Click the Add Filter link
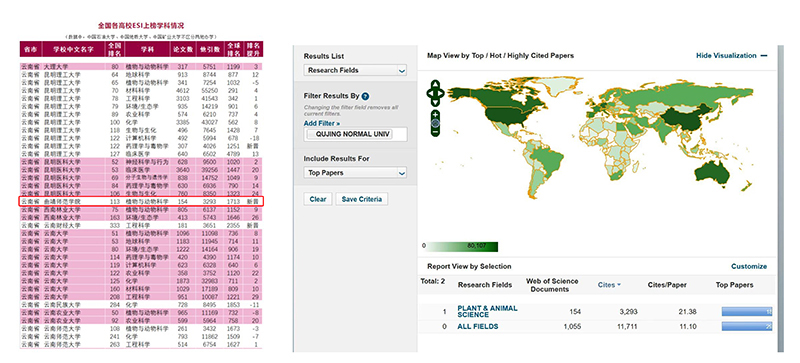Viewport: 800px width, 363px height. tap(321, 124)
